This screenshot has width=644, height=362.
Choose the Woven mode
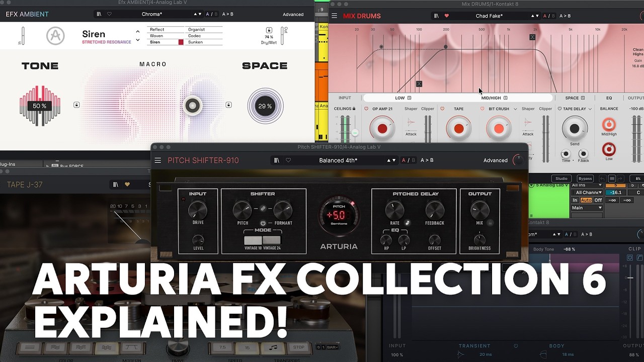click(166, 36)
